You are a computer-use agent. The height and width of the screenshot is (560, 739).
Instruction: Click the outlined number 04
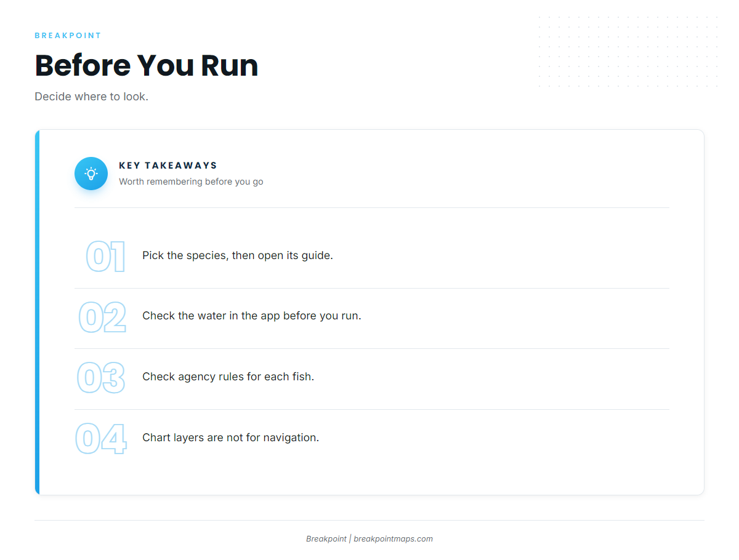coord(101,439)
